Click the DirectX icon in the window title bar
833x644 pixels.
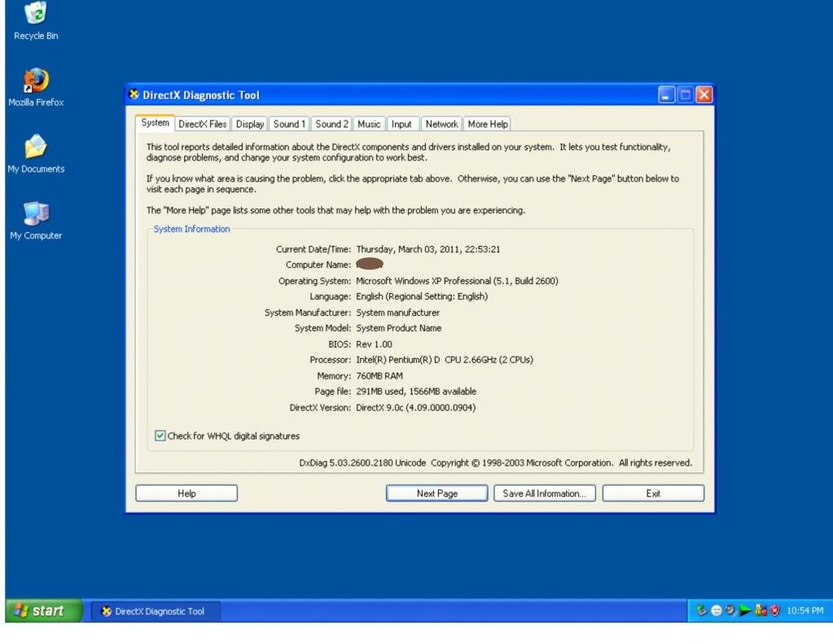click(134, 94)
